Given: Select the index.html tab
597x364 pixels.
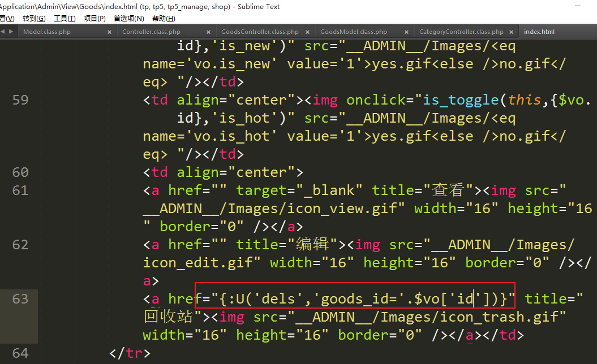Looking at the screenshot, I should (x=539, y=32).
